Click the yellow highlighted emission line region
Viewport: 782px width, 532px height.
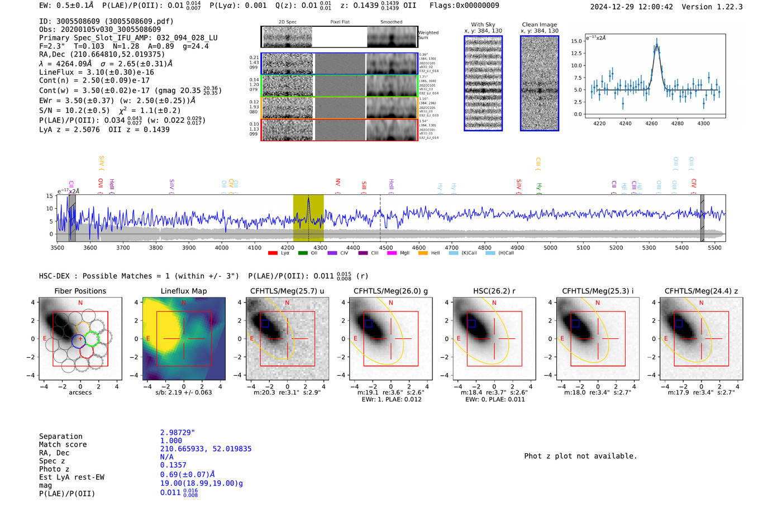point(308,218)
